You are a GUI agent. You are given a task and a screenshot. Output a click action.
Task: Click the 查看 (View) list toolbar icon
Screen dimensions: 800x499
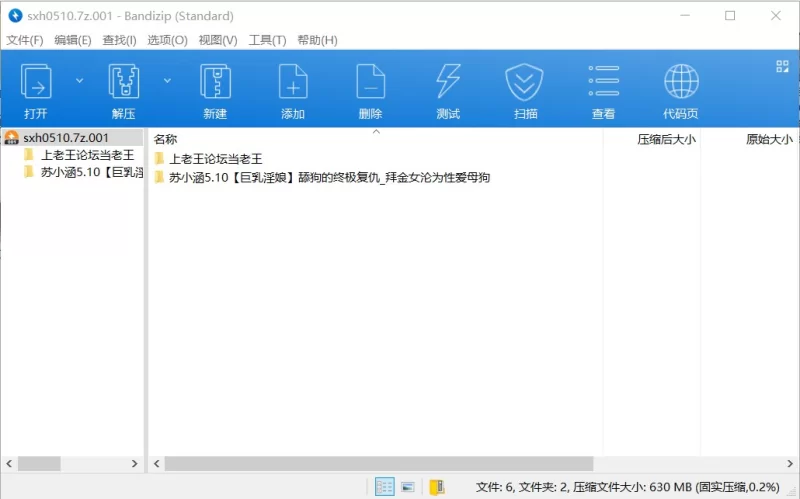point(603,81)
